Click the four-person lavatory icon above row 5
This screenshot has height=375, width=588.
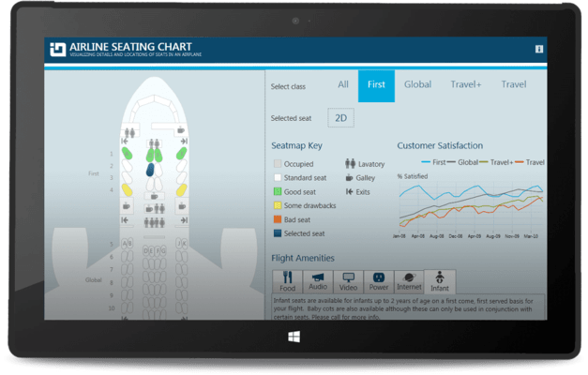[155, 222]
